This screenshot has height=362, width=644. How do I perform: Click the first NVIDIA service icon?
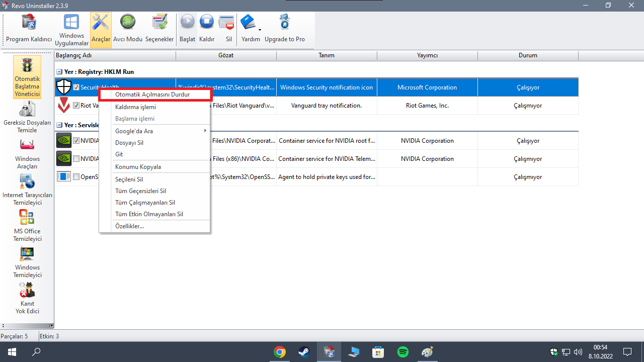[x=64, y=141]
